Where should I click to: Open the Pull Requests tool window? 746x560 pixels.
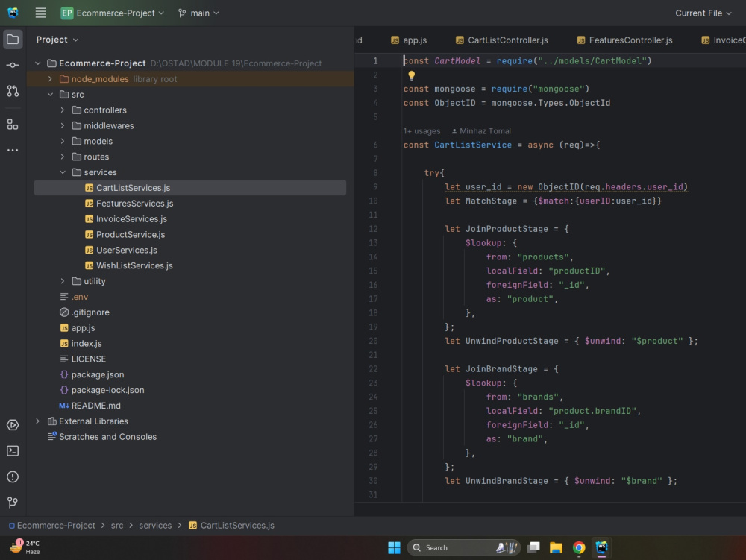click(x=13, y=91)
